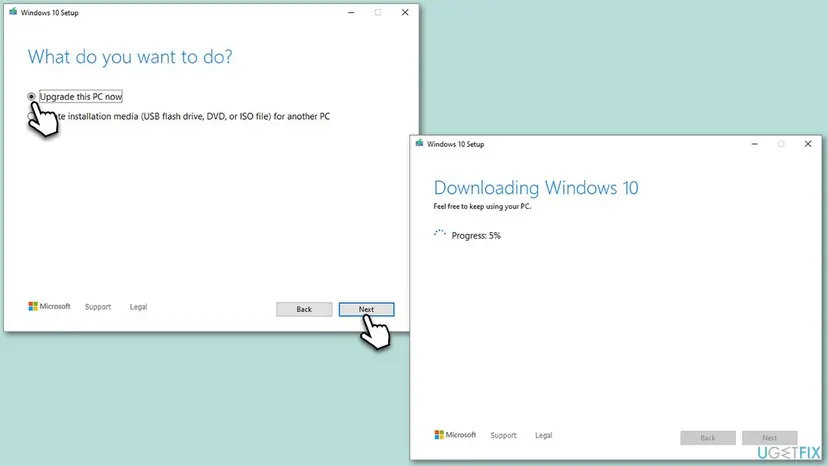Click the setup icon in Downloading window title bar
The height and width of the screenshot is (466, 828).
(419, 143)
